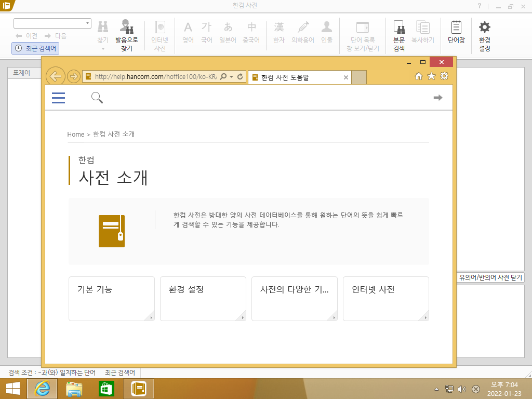The width and height of the screenshot is (532, 399).
Task: Open full-text search (본문 검색)
Action: click(x=399, y=36)
